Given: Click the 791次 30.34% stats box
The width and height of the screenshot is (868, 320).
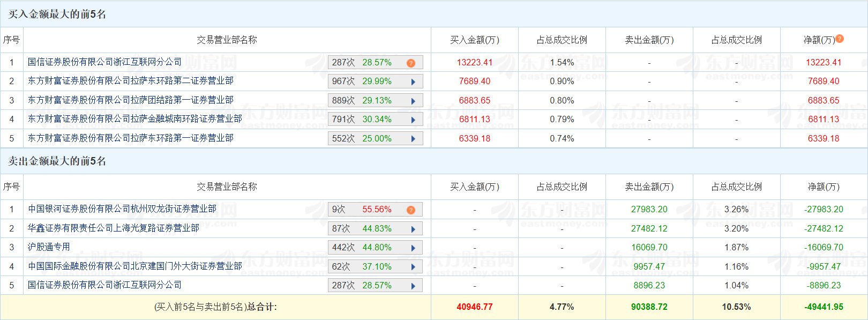Looking at the screenshot, I should pyautogui.click(x=375, y=120).
